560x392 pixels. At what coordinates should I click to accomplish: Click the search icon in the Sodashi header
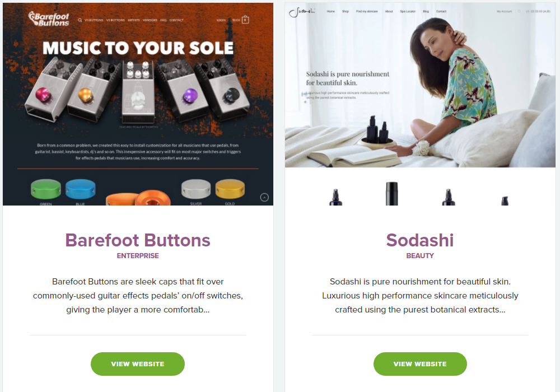pos(519,11)
